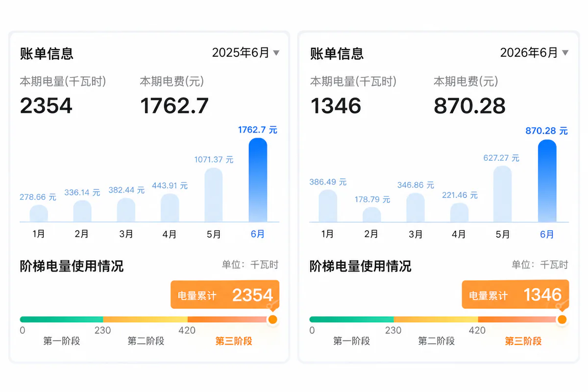Click the large 1346 electricity value

tap(336, 105)
